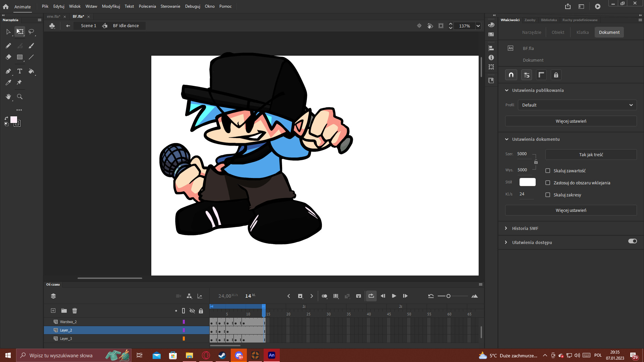The width and height of the screenshot is (644, 362).
Task: Open the Modyfikuj menu
Action: click(x=111, y=6)
